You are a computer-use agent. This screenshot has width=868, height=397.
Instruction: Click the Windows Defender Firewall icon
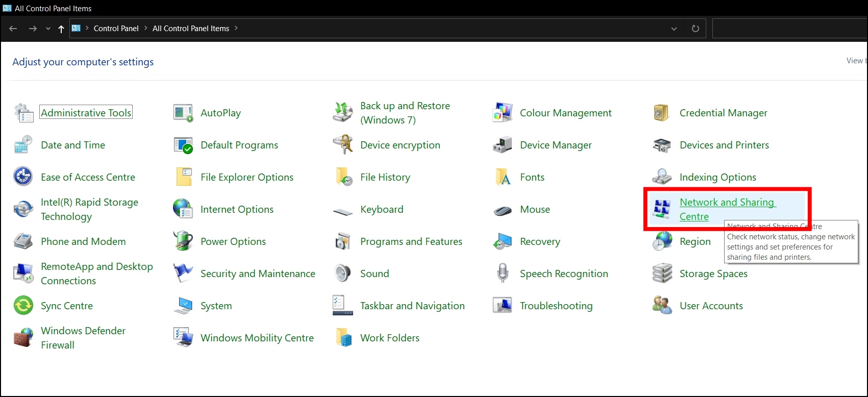(x=23, y=338)
